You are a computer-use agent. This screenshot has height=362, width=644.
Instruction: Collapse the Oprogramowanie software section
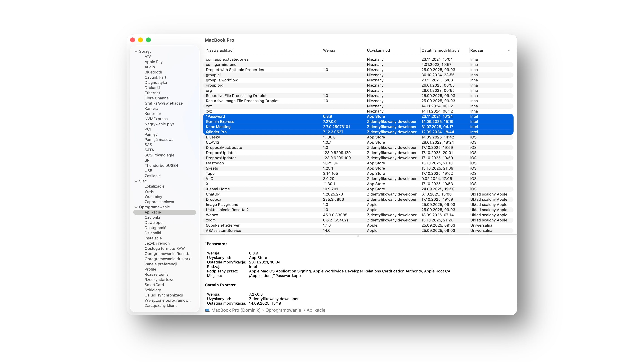click(136, 207)
